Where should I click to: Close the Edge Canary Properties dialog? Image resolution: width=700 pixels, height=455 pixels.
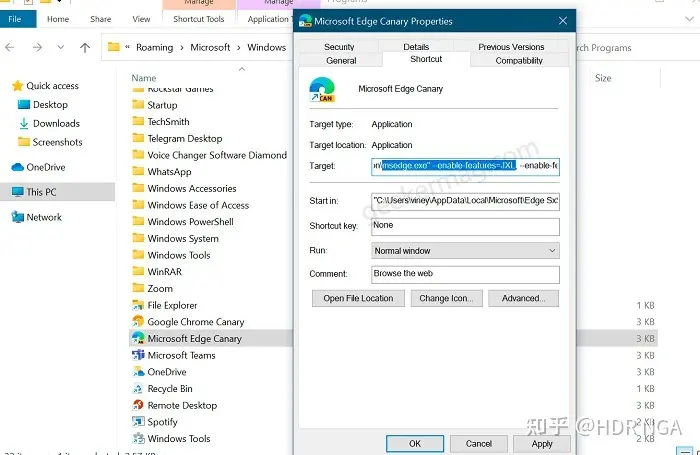pos(563,21)
